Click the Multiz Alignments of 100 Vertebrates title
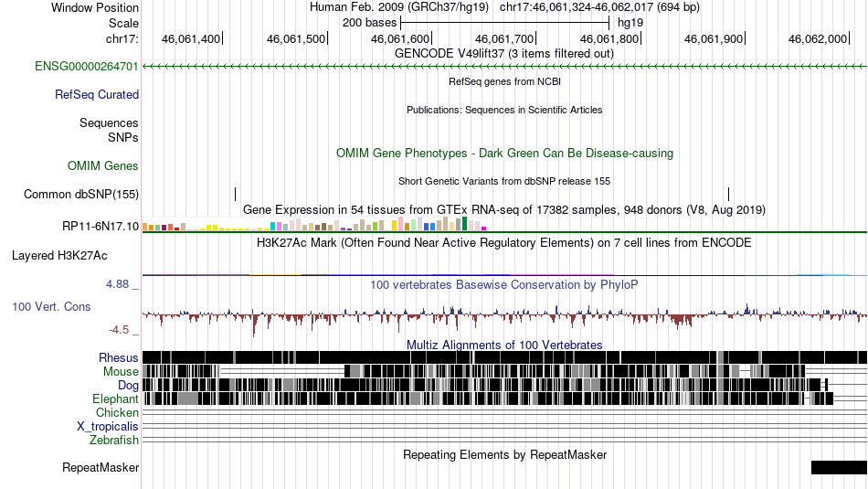 pyautogui.click(x=504, y=345)
